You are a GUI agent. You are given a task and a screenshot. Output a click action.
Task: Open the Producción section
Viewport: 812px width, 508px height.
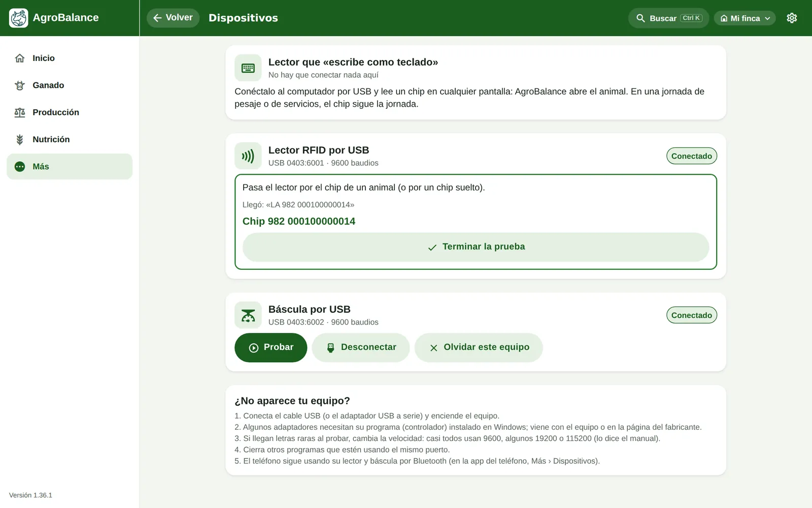(x=70, y=112)
